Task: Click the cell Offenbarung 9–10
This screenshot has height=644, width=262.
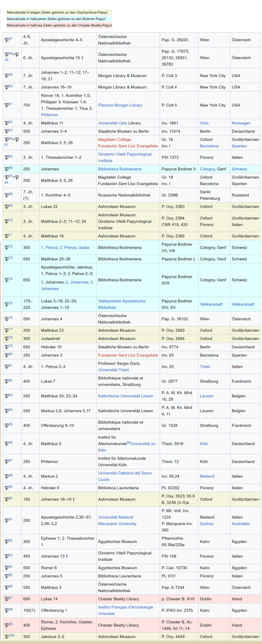Action: click(57, 426)
